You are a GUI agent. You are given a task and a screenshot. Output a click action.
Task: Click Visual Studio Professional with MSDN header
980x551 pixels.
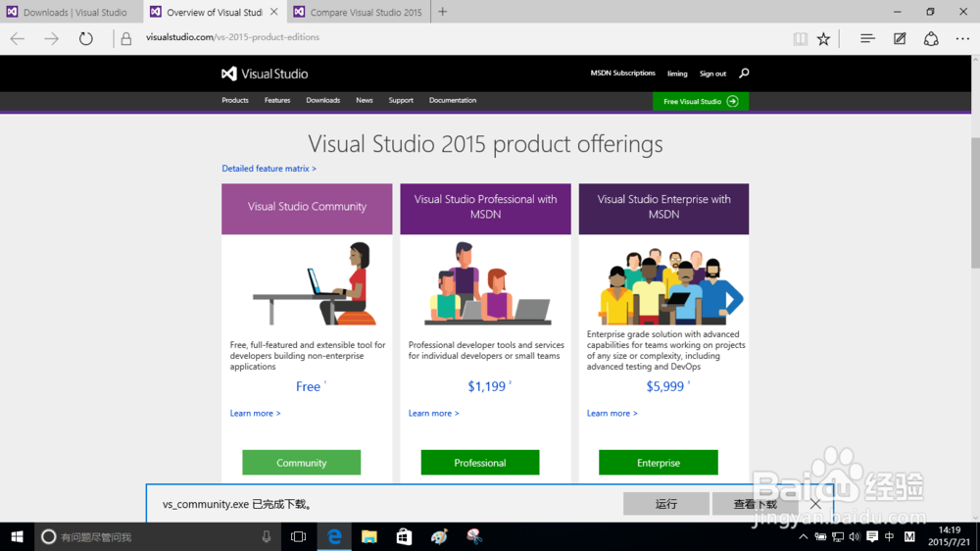click(486, 209)
